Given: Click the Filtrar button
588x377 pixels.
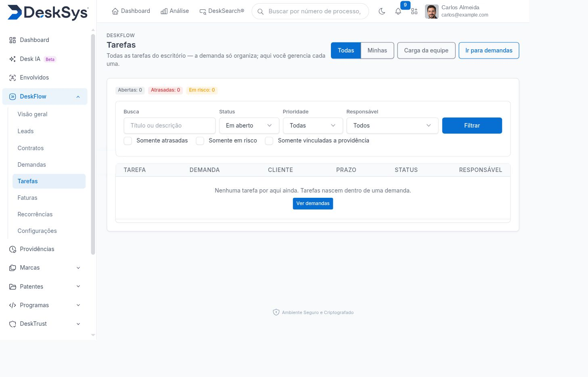Looking at the screenshot, I should [472, 126].
